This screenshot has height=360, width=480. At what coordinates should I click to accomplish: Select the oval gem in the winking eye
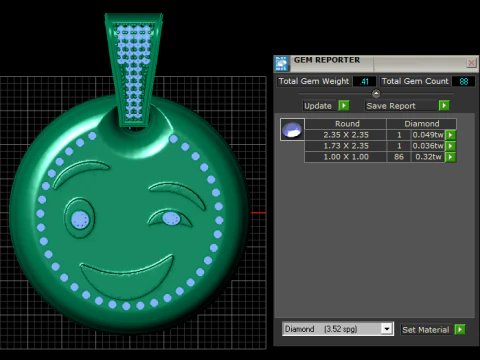[x=171, y=219]
